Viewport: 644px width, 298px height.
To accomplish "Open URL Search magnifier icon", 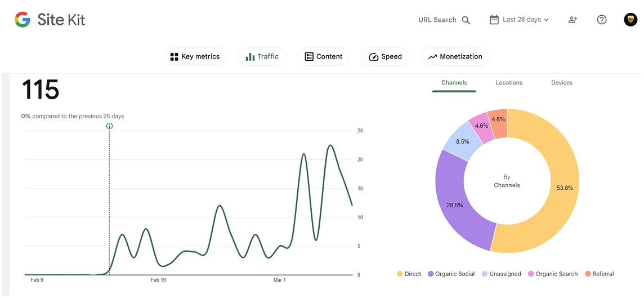I will [x=466, y=20].
